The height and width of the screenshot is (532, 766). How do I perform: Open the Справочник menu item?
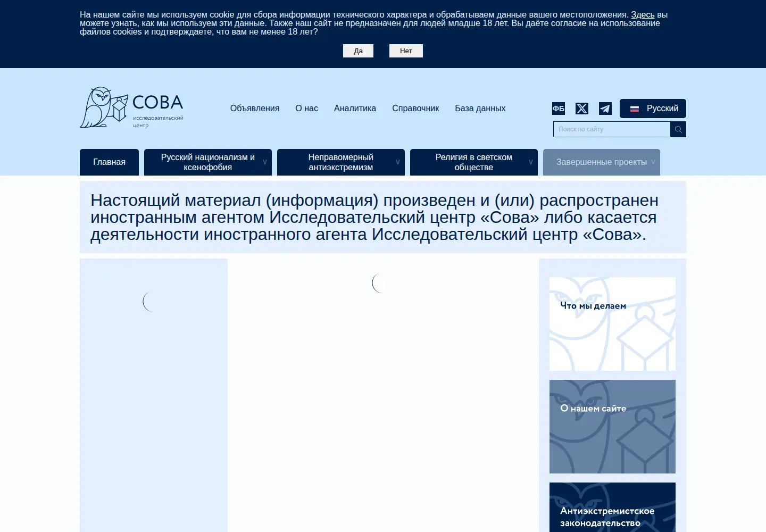pyautogui.click(x=415, y=109)
